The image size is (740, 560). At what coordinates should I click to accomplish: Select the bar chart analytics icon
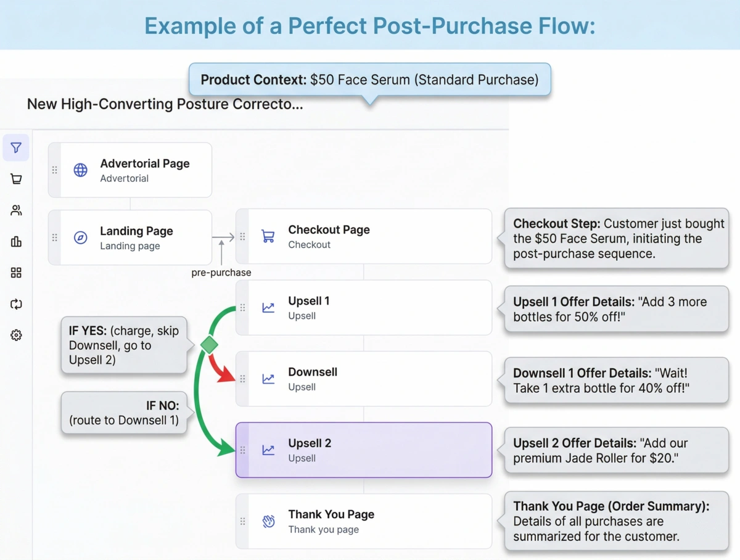[16, 242]
